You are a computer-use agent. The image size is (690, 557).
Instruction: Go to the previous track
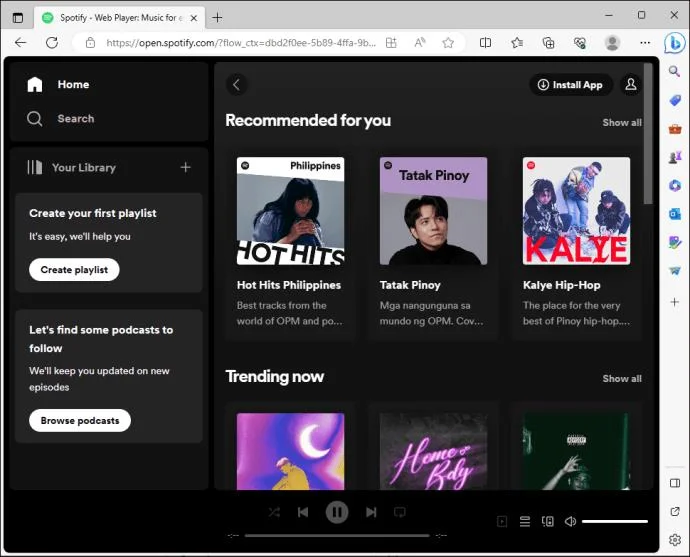tap(303, 512)
